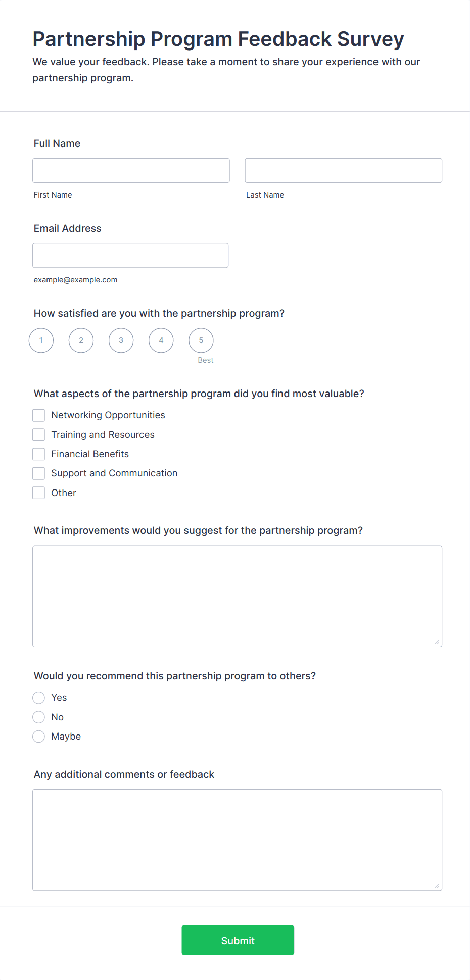
Task: Rate satisfaction 5 (Best)
Action: tap(201, 340)
